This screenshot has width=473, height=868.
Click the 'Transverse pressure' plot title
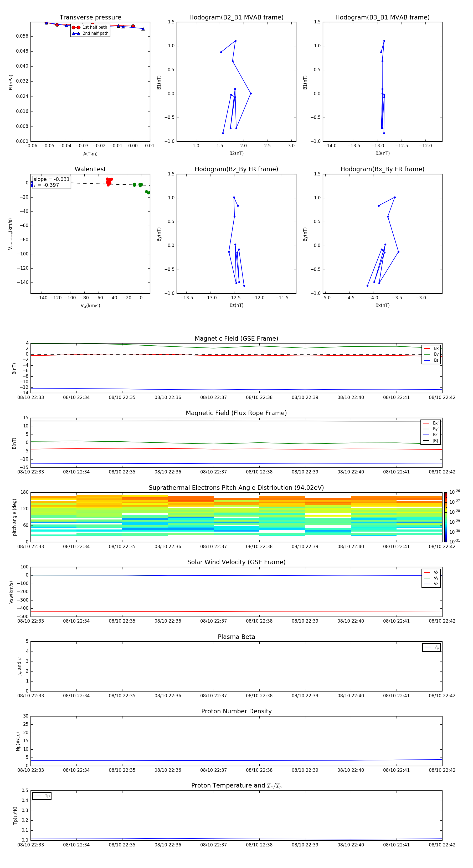pos(90,18)
